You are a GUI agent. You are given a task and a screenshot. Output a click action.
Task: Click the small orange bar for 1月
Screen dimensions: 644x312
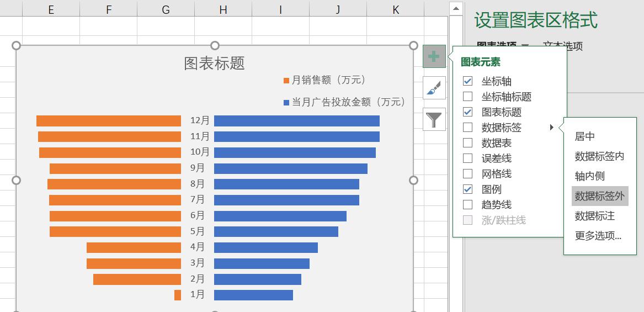tap(178, 295)
